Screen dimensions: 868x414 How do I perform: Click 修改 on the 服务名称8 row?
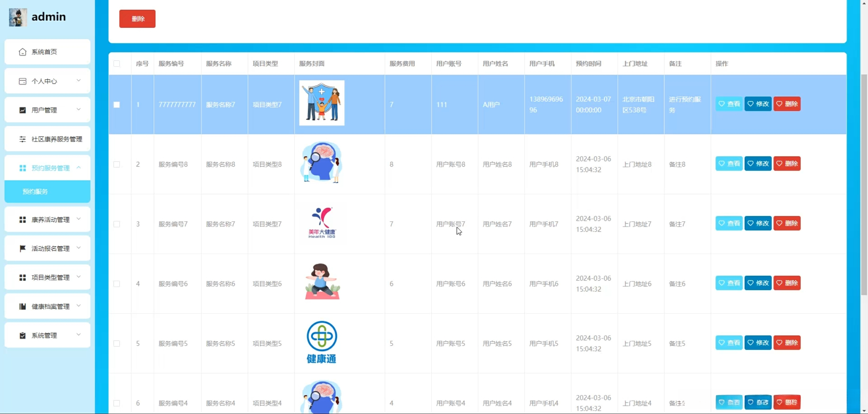(x=758, y=163)
